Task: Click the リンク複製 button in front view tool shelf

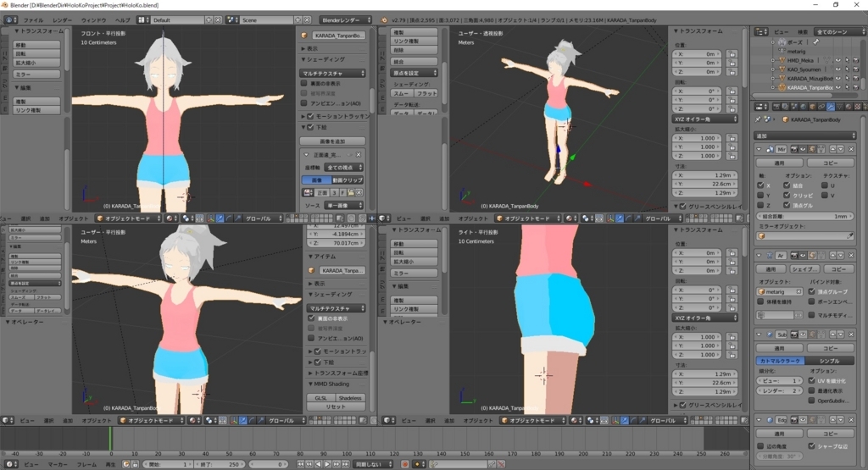Action: 37,110
